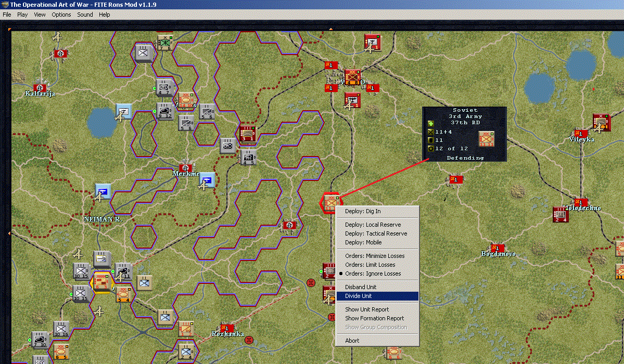Screen dimensions: 624x364
Task: Click the German flag marker at Kalfarija
Action: pyautogui.click(x=39, y=87)
